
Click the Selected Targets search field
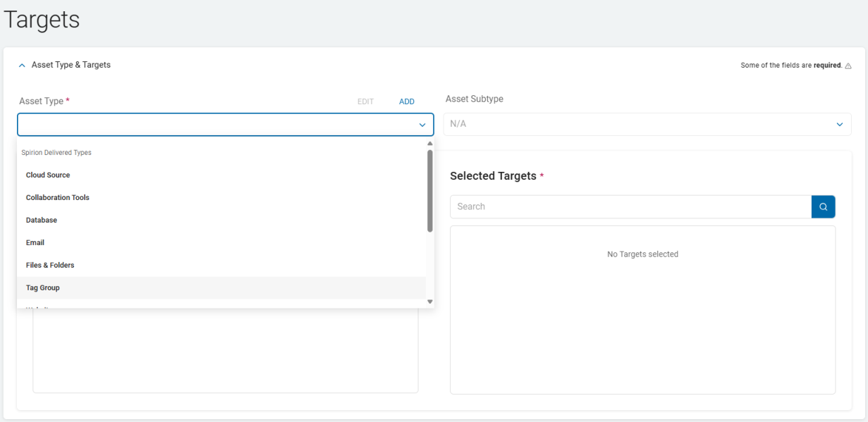(630, 206)
